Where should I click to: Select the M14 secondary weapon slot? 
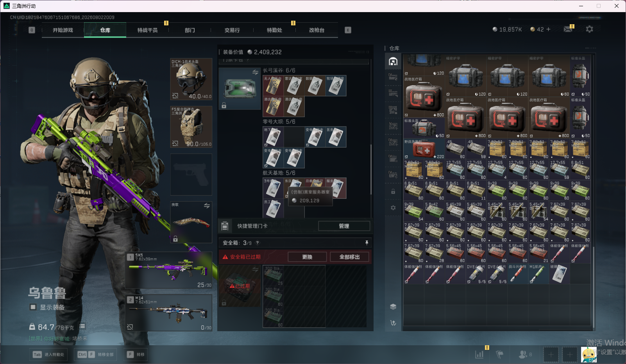169,313
